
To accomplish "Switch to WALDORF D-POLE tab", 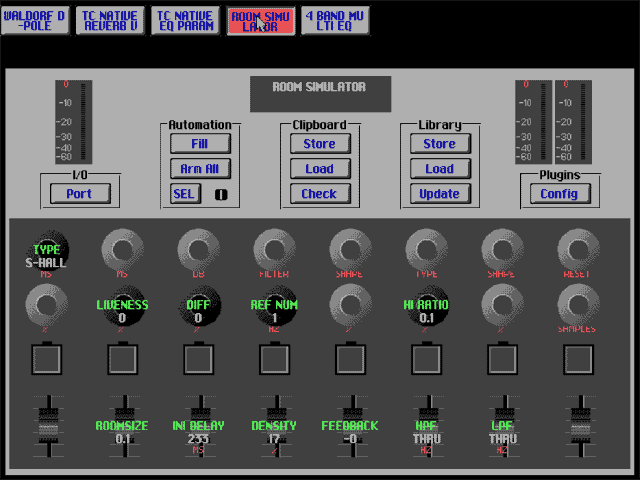I will click(35, 20).
